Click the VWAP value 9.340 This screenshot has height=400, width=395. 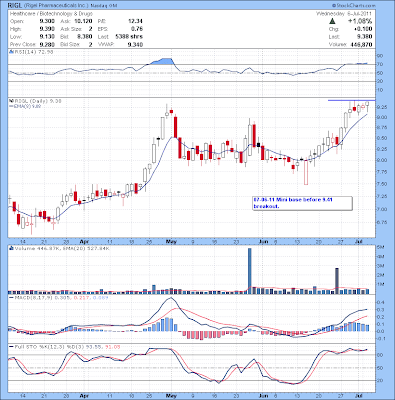pyautogui.click(x=135, y=44)
